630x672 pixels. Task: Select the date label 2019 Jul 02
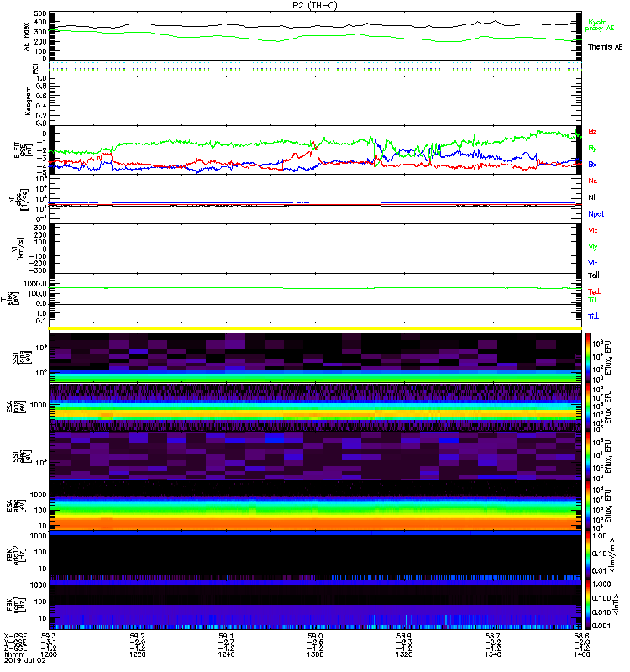24,660
